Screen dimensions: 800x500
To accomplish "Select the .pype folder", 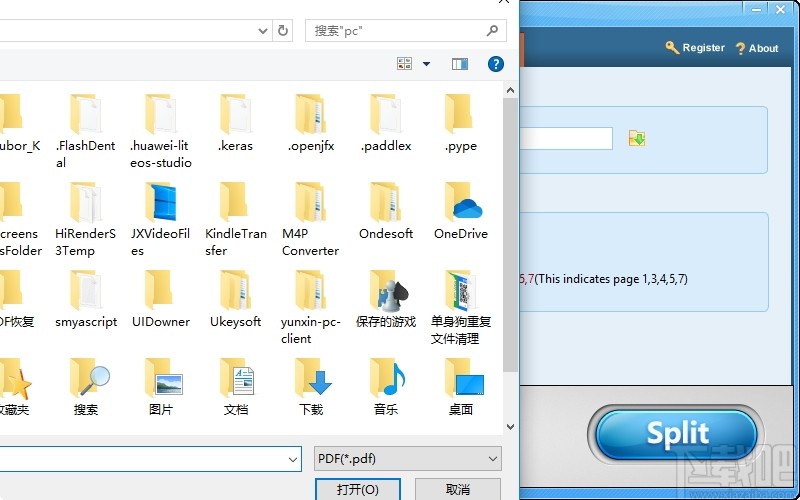I will tap(461, 123).
